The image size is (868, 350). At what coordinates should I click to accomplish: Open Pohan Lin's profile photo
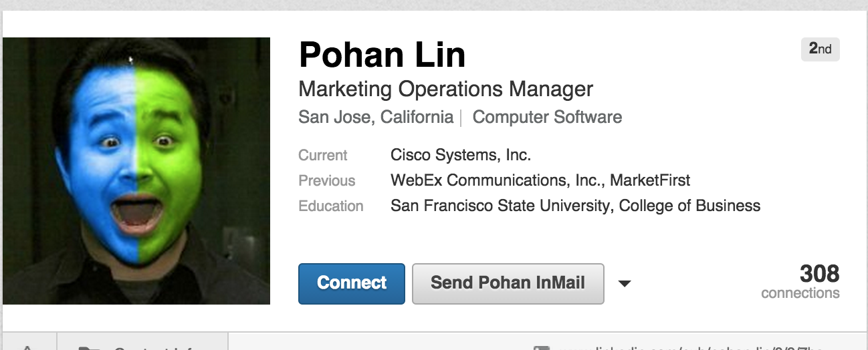136,171
